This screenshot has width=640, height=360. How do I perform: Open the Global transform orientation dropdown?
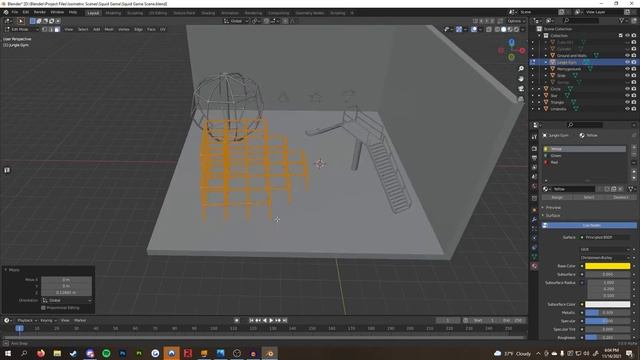[x=236, y=21]
